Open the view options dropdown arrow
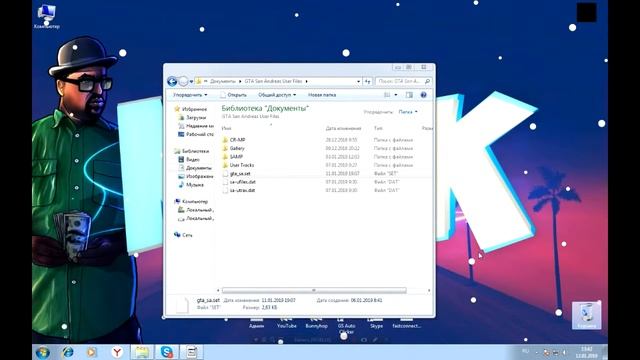The width and height of the screenshot is (640, 360). tap(396, 95)
